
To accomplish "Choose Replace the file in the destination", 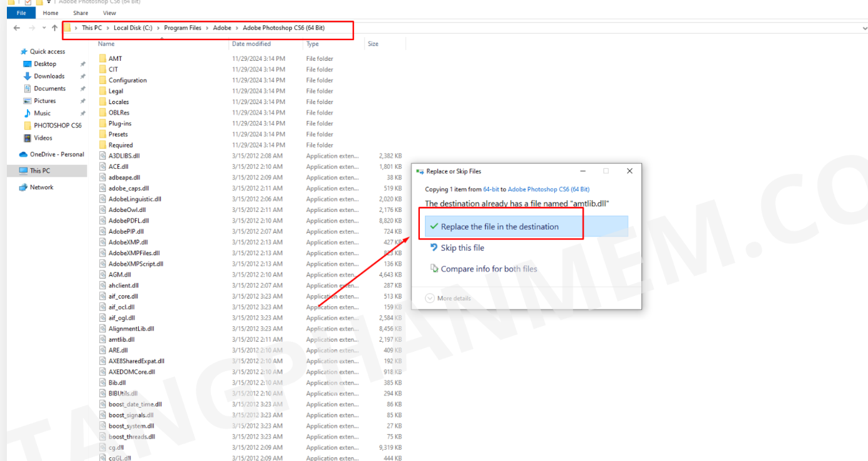I will coord(500,227).
